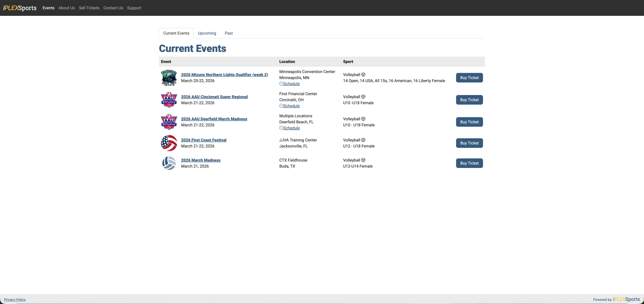Switch to the Upcoming tab
Screen dimensions: 644x304
point(207,33)
